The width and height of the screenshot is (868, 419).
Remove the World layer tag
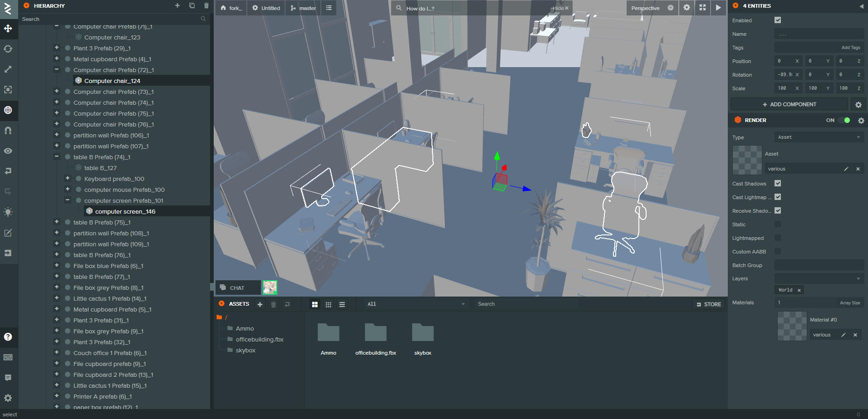pyautogui.click(x=799, y=290)
